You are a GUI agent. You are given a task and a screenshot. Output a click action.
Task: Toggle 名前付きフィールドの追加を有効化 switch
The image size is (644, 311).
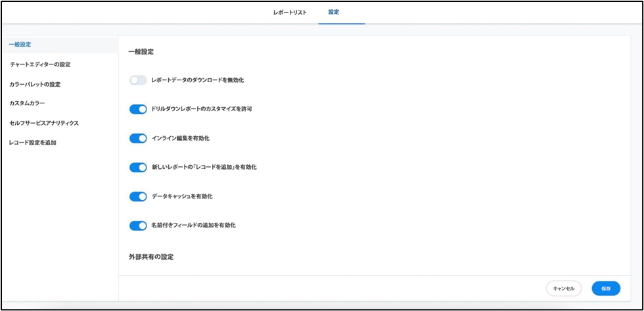tap(138, 226)
